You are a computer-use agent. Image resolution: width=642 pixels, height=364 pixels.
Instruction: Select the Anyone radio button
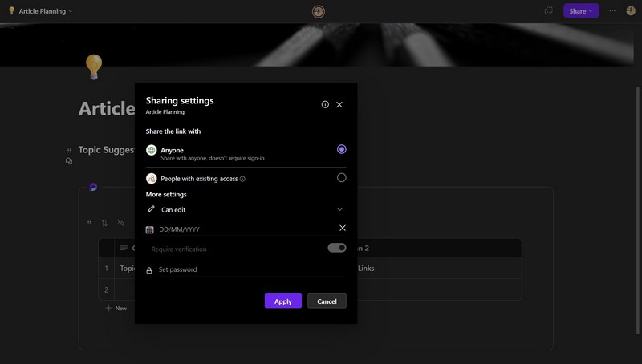342,149
